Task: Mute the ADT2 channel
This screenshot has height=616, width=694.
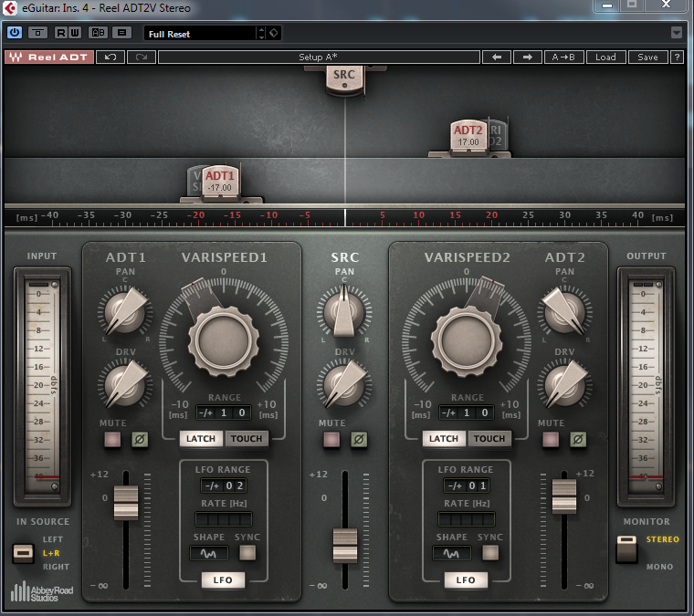Action: coord(551,440)
